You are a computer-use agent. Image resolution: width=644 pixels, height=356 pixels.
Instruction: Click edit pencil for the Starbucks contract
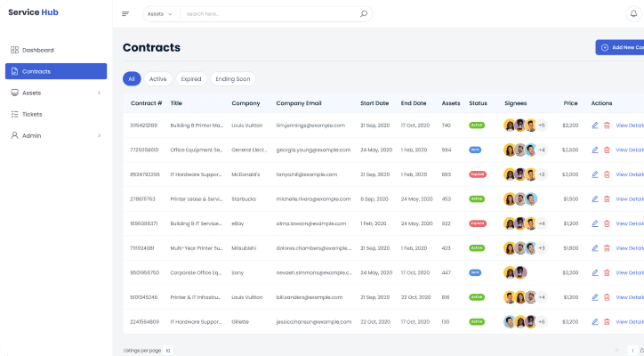tap(595, 198)
